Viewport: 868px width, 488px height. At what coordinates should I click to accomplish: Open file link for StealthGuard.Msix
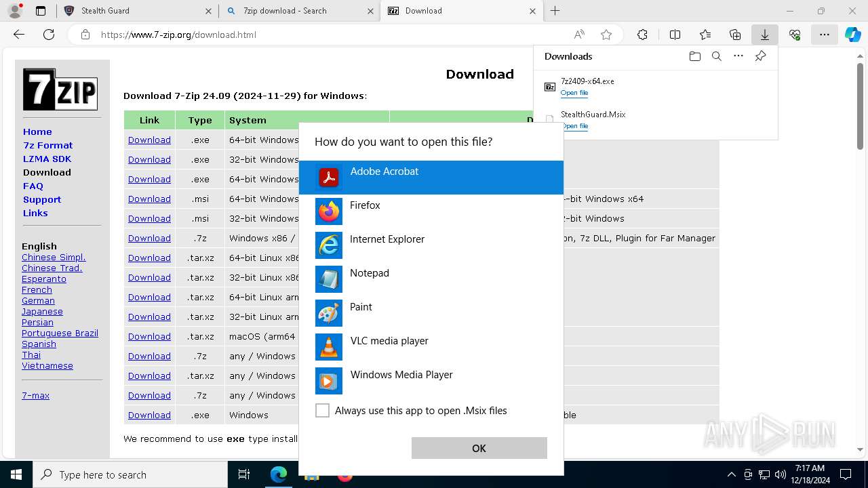574,126
